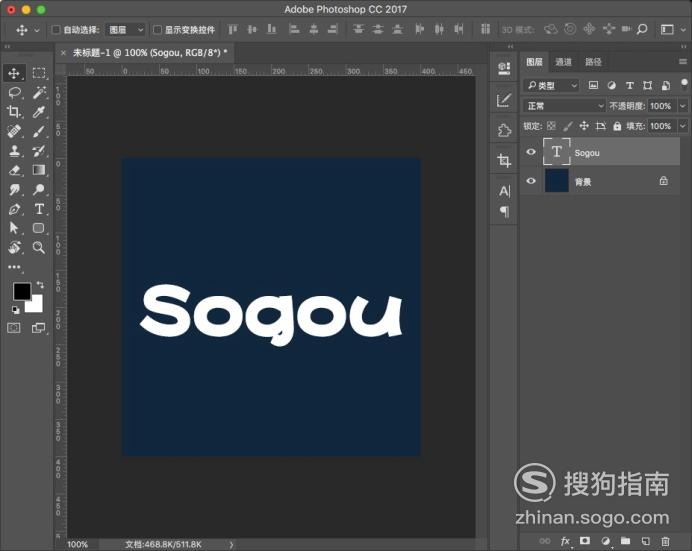Open the workspace switcher icon
This screenshot has height=551, width=692.
(667, 29)
